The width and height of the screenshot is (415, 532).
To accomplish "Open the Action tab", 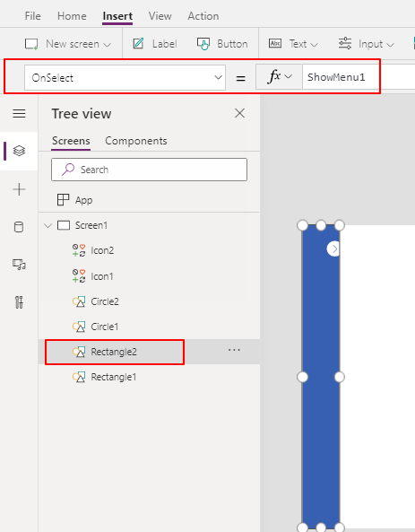I will click(203, 16).
